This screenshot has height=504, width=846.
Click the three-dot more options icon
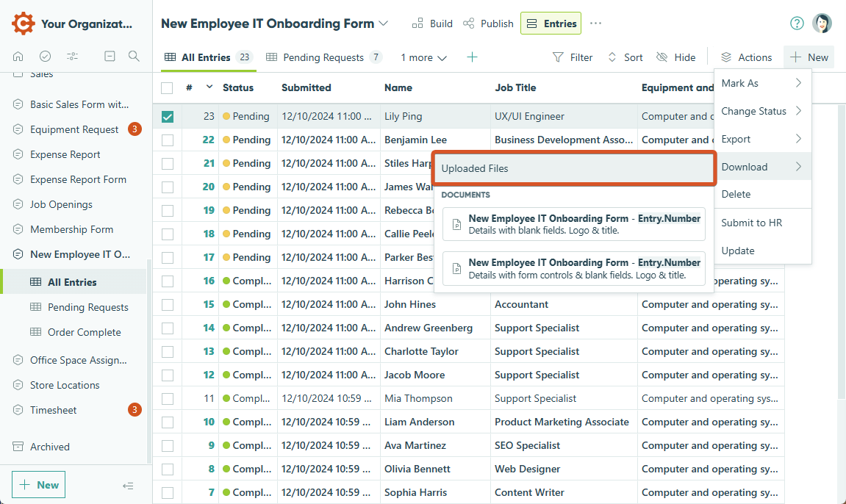coord(595,24)
